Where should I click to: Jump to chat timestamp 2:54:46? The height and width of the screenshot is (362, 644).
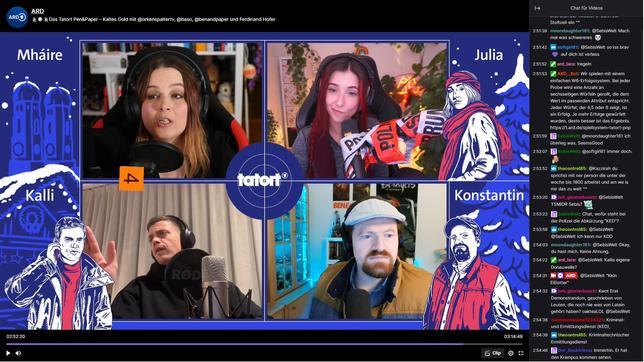(x=540, y=350)
